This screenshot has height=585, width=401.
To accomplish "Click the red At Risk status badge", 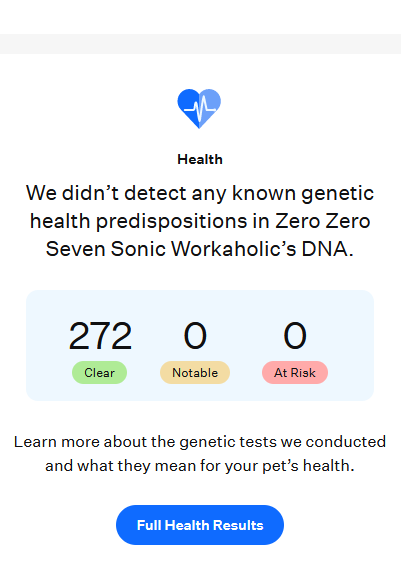I will tap(295, 372).
